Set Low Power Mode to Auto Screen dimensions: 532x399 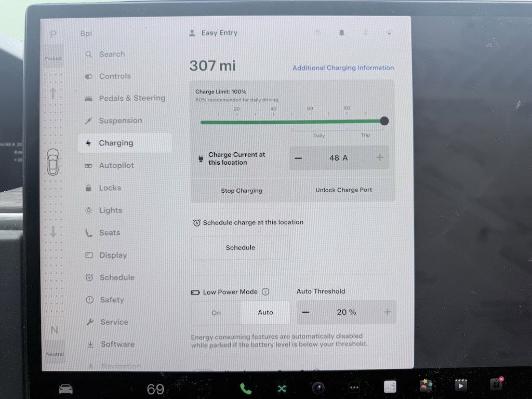265,313
